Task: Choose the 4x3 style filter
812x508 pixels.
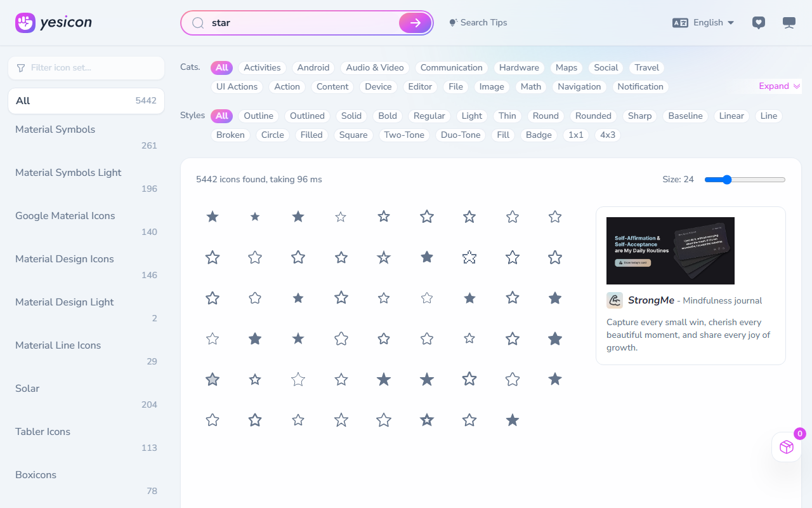Action: point(608,135)
